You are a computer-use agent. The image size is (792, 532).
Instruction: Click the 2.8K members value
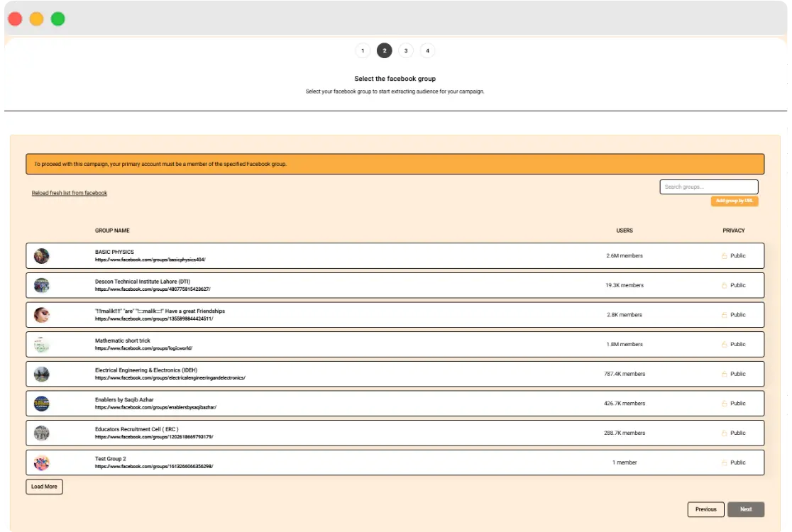click(625, 315)
